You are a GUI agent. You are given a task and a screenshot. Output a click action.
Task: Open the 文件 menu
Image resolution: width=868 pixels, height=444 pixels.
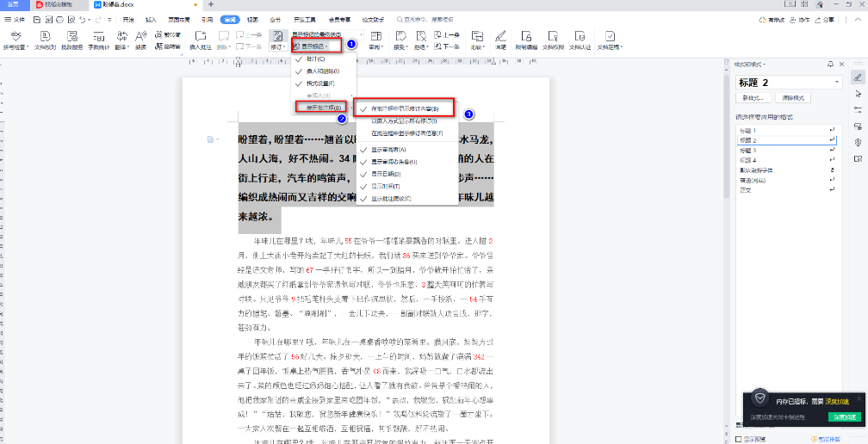point(15,19)
